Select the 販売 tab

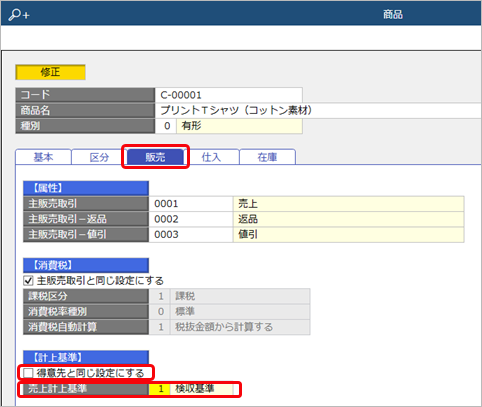click(155, 157)
